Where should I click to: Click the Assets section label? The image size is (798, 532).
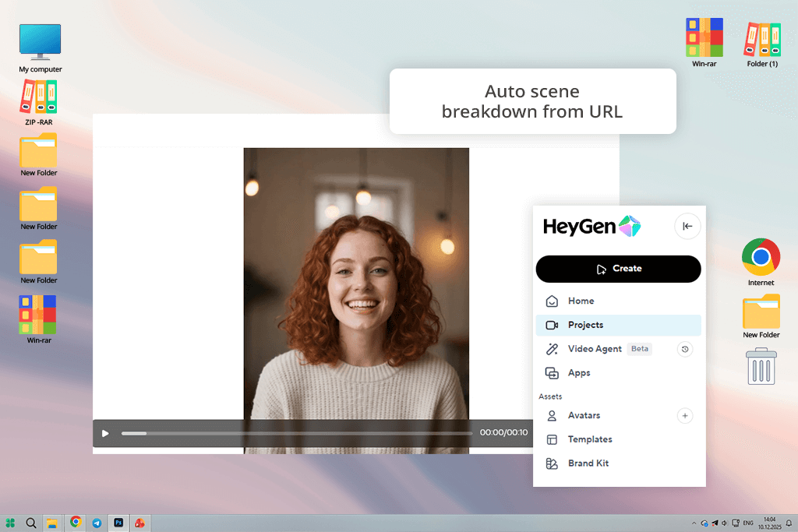pyautogui.click(x=550, y=396)
